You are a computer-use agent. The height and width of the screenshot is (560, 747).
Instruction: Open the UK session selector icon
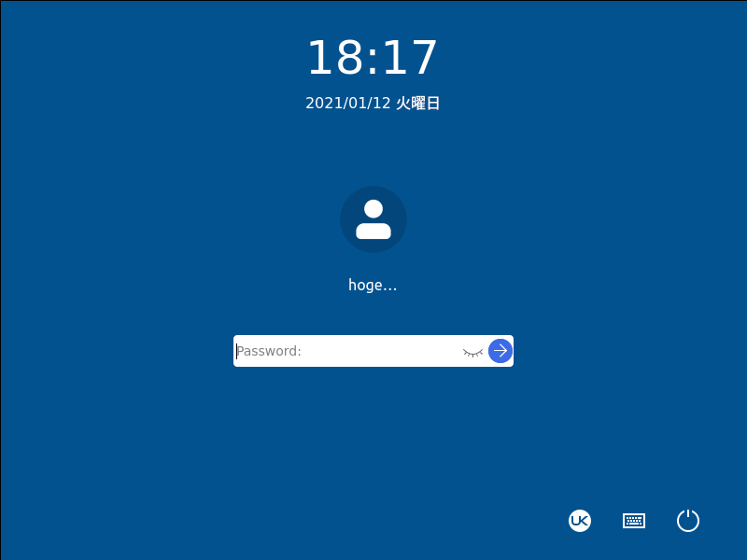pos(580,521)
